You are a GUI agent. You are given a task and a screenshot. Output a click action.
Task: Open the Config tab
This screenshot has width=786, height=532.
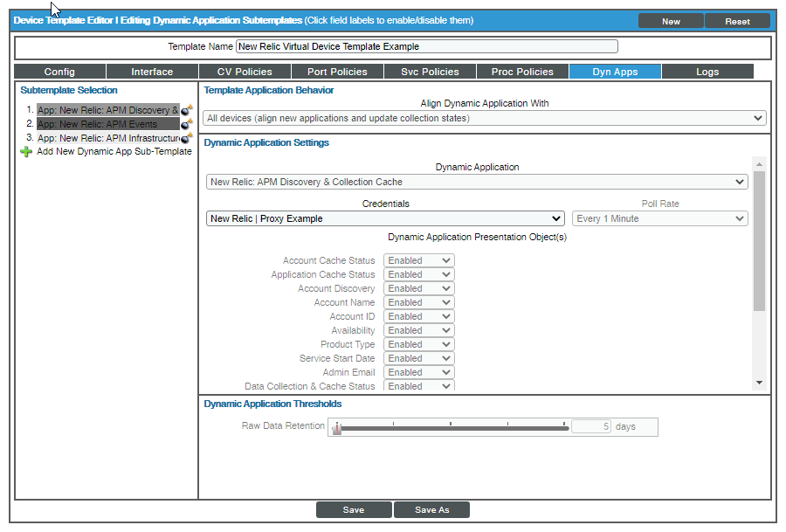(59, 72)
